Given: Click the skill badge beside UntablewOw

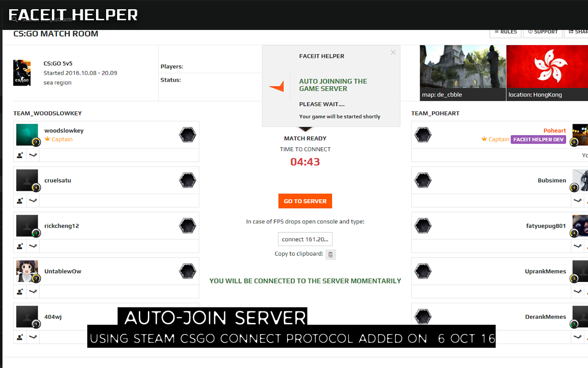Looking at the screenshot, I should pyautogui.click(x=187, y=271).
